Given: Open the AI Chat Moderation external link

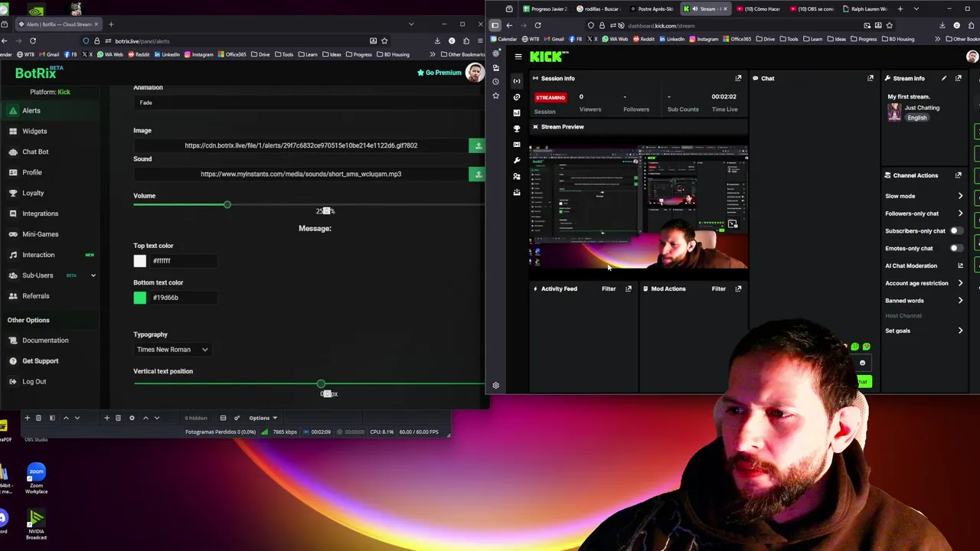Looking at the screenshot, I should 960,266.
